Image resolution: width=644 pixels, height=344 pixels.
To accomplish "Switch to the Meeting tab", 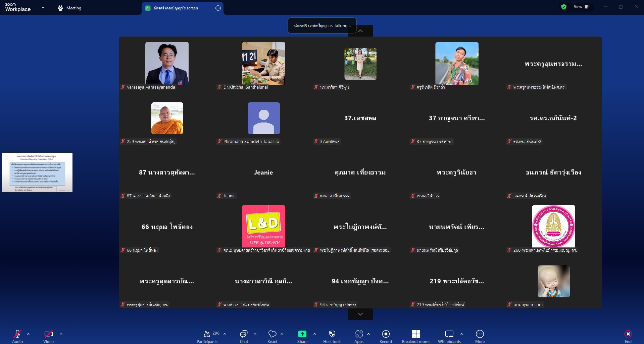I will coord(69,8).
